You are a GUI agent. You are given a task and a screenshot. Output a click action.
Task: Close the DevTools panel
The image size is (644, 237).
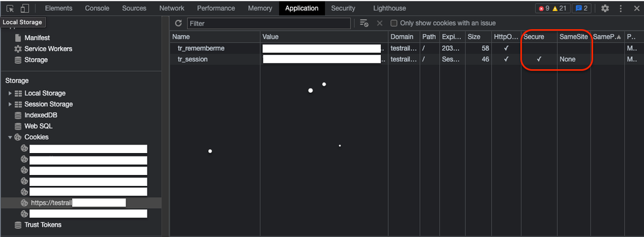[636, 8]
